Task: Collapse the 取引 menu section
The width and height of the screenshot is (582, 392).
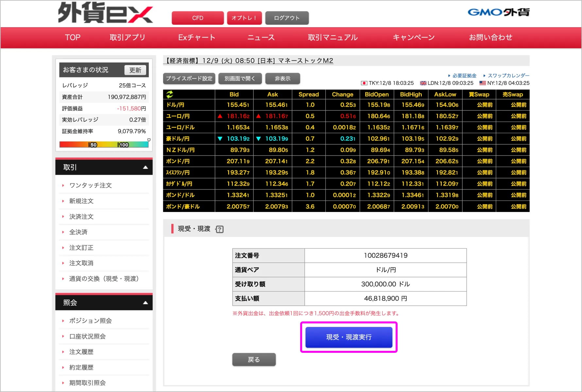Action: click(x=145, y=167)
